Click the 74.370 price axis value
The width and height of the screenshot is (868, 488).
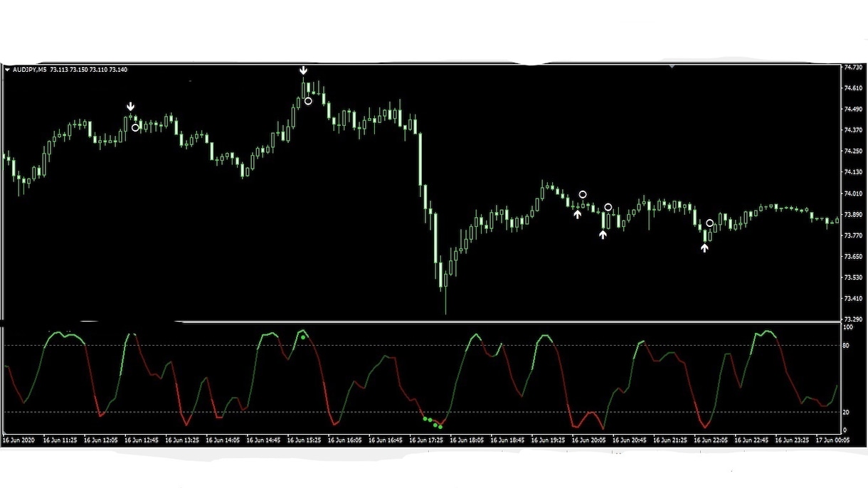coord(853,130)
